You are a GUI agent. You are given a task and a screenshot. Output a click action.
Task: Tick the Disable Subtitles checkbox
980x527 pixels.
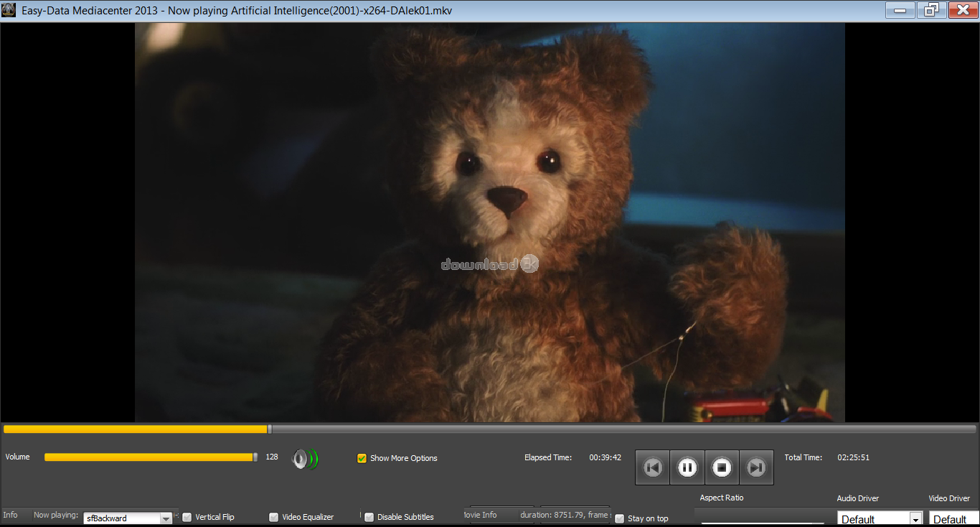tap(369, 517)
